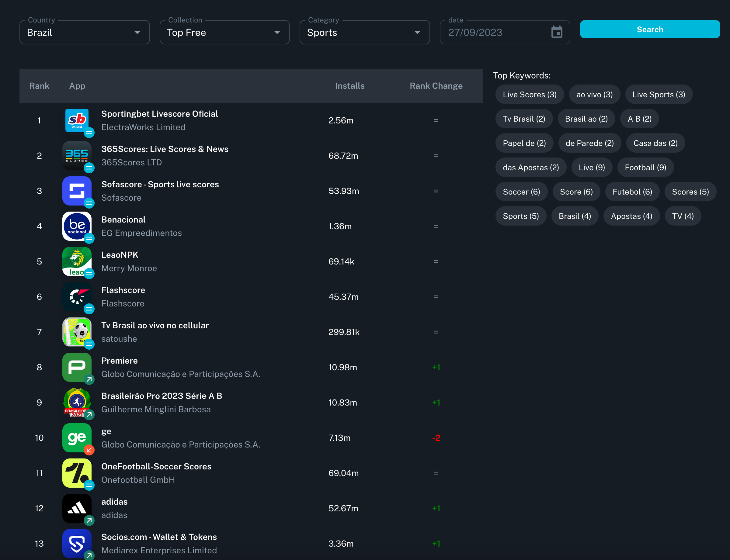Open the Country dropdown showing Brazil

coord(85,32)
